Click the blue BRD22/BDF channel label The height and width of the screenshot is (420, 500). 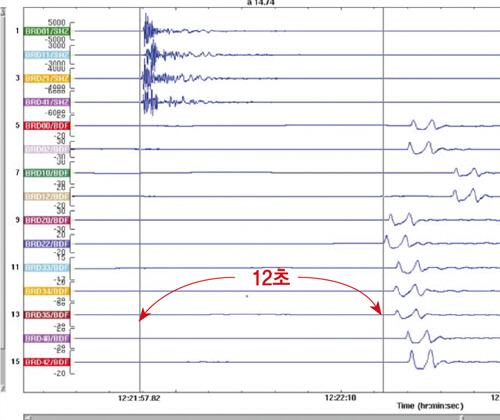47,244
